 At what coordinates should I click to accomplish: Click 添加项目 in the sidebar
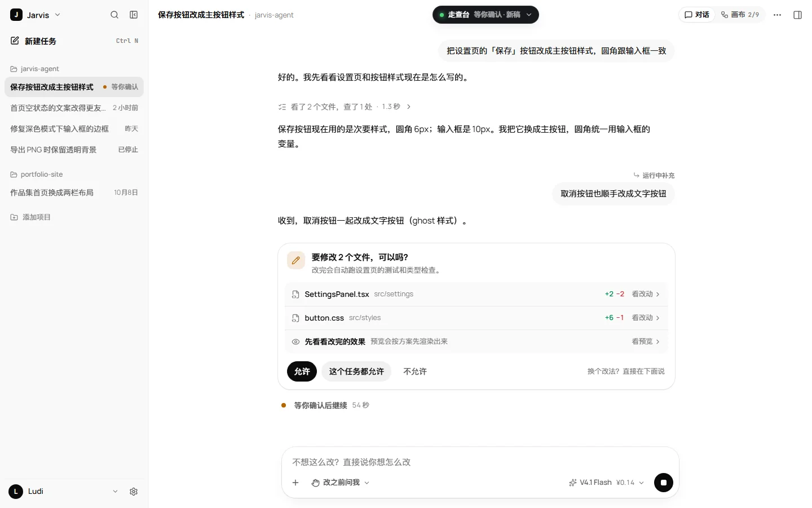pyautogui.click(x=30, y=217)
